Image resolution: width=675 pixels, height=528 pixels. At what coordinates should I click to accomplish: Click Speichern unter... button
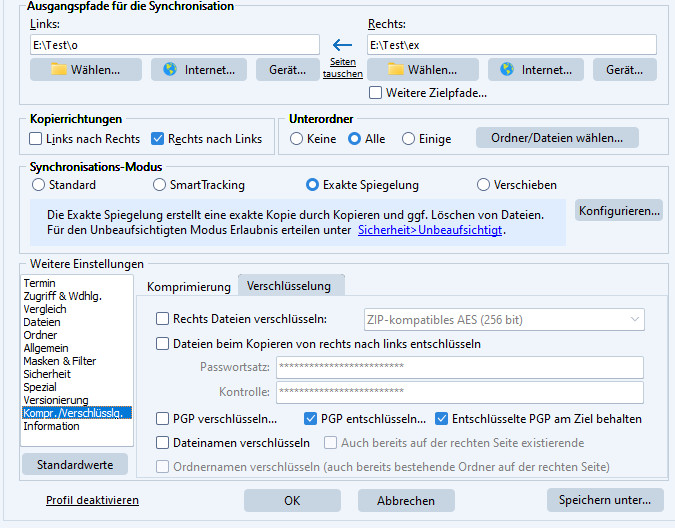click(x=605, y=500)
